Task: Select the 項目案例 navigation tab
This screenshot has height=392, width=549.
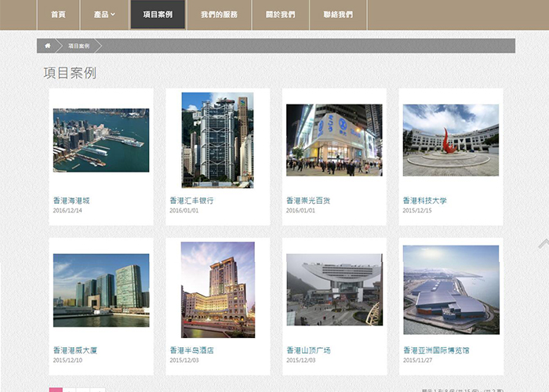Action: tap(158, 15)
